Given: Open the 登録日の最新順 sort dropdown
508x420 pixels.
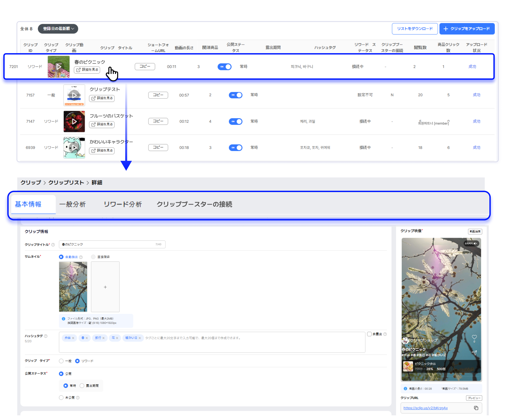Looking at the screenshot, I should coord(58,29).
